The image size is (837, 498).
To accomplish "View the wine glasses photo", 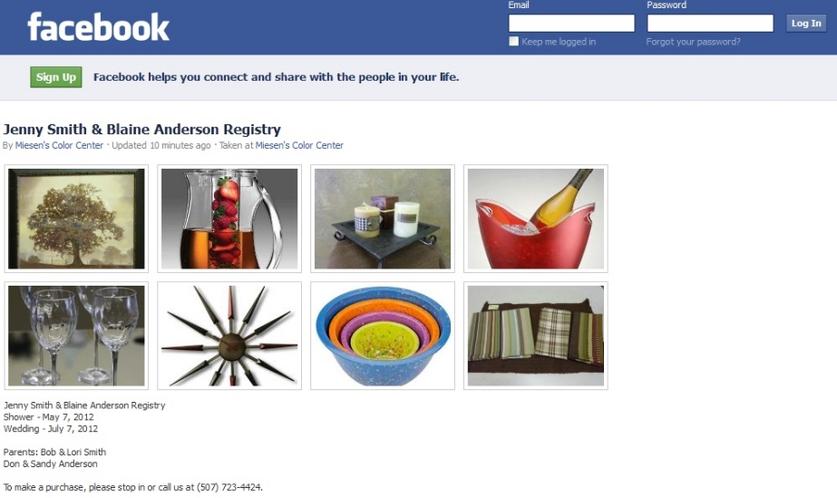I will pos(76,336).
